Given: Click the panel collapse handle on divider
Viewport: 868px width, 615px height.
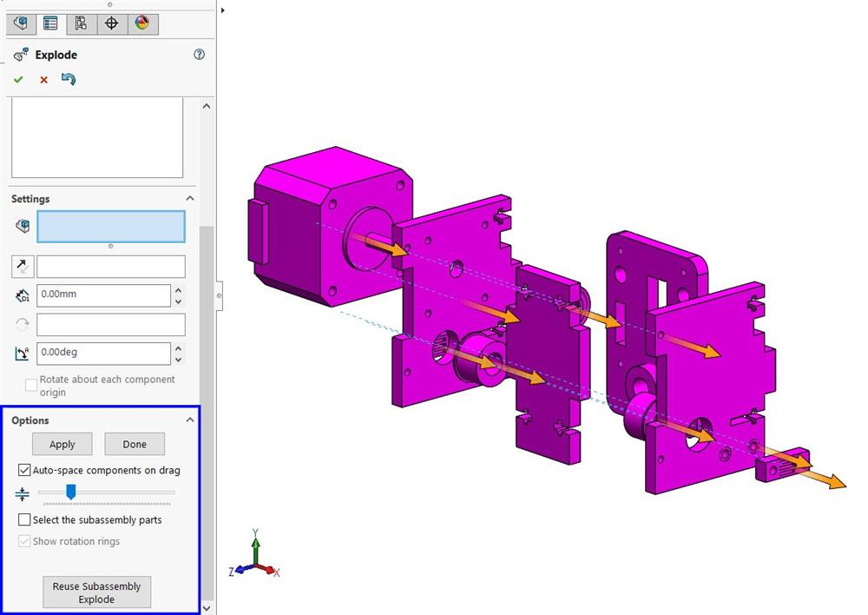Looking at the screenshot, I should coord(220,296).
